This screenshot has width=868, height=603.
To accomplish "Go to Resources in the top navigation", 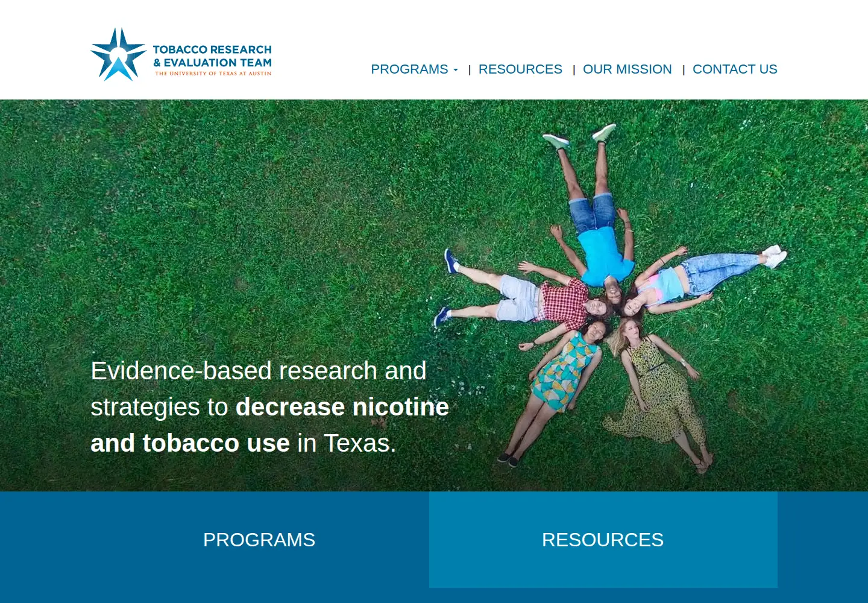I will click(x=520, y=69).
